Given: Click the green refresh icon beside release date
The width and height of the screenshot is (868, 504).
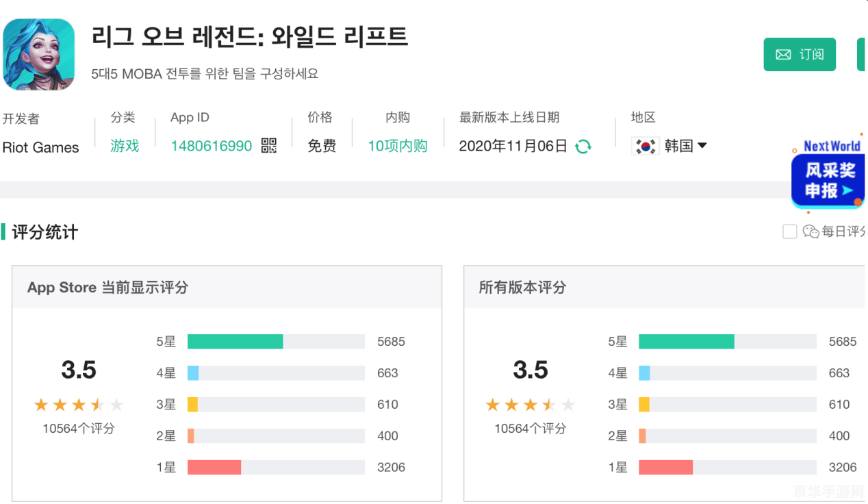Looking at the screenshot, I should (x=583, y=147).
